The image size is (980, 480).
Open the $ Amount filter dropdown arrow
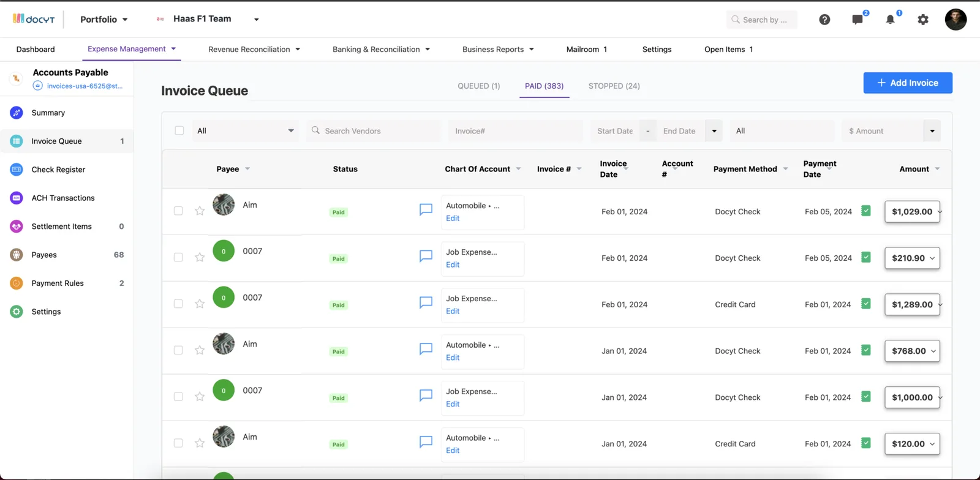coord(932,131)
